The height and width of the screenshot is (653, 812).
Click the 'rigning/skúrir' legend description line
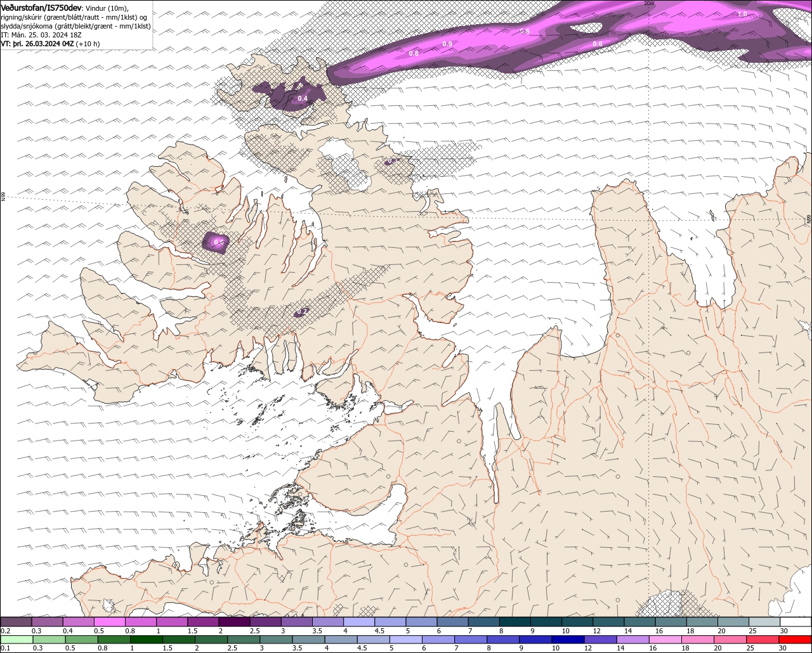(x=75, y=16)
